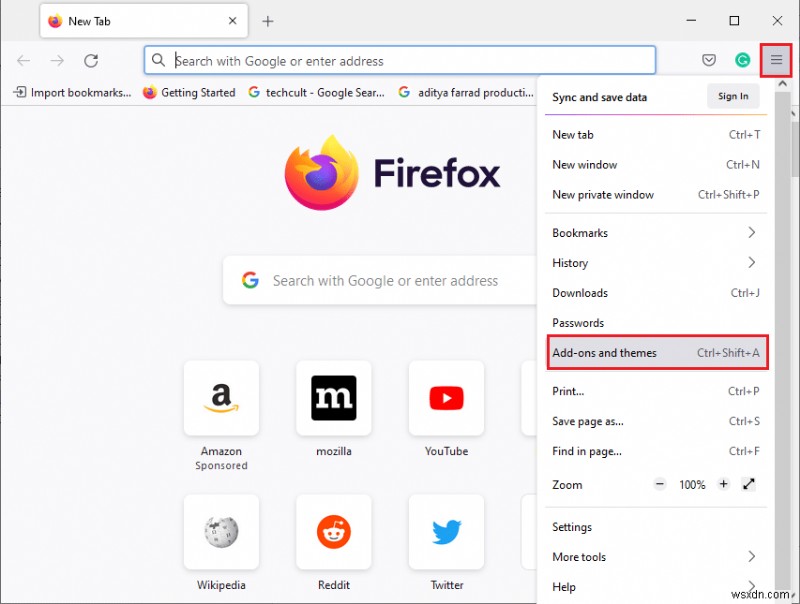The width and height of the screenshot is (800, 604).
Task: Open the Wikipedia shortcut tile
Action: click(221, 532)
